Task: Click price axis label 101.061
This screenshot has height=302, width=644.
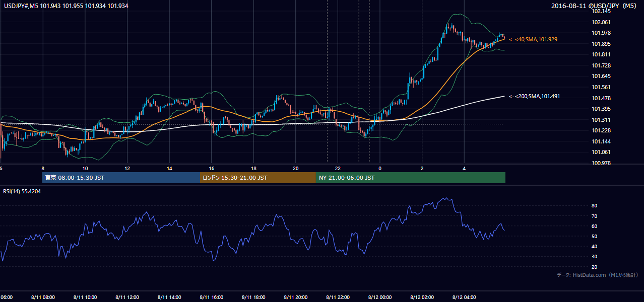Action: (x=601, y=152)
